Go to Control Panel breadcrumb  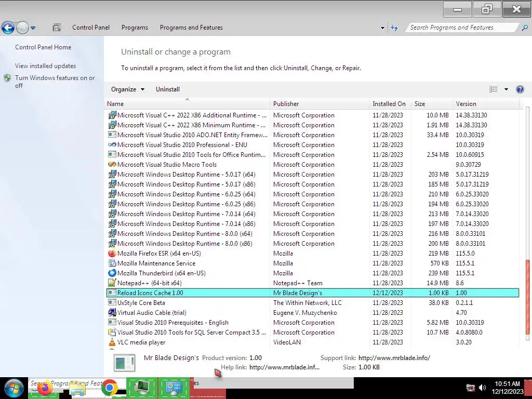click(x=90, y=28)
